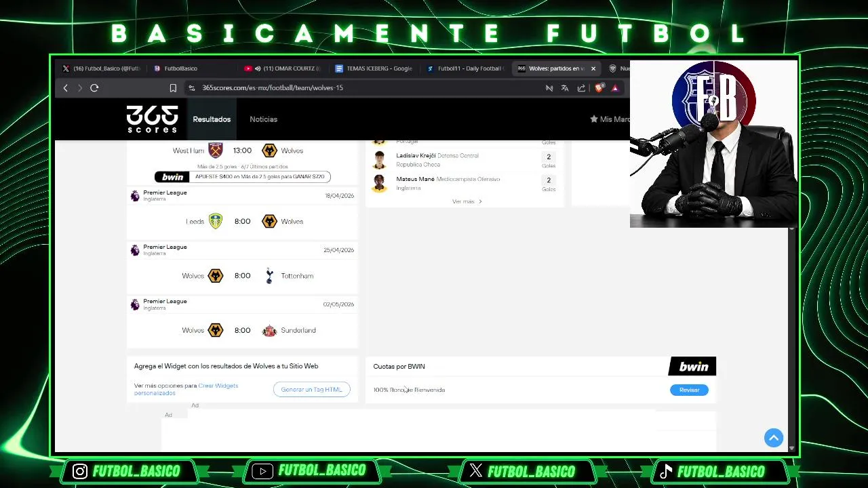868x488 pixels.
Task: Switch to the FutbolBasico tab
Action: pos(193,68)
